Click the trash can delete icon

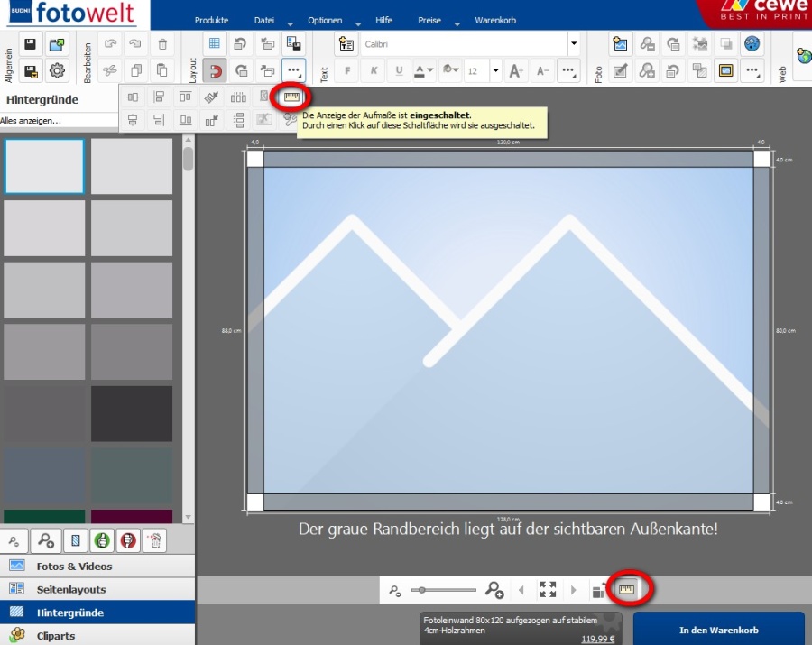click(162, 44)
